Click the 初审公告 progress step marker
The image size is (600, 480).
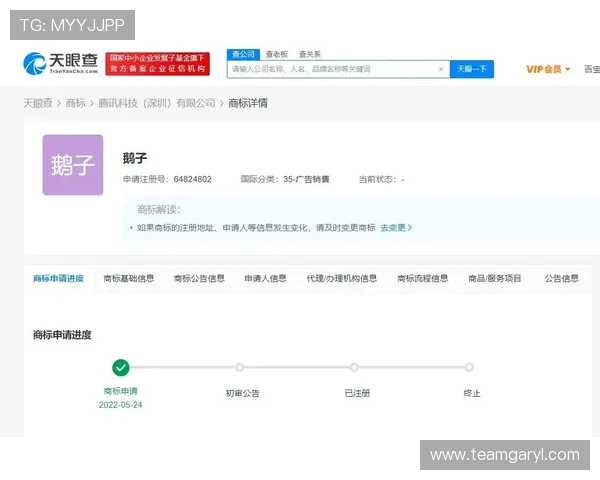240,367
